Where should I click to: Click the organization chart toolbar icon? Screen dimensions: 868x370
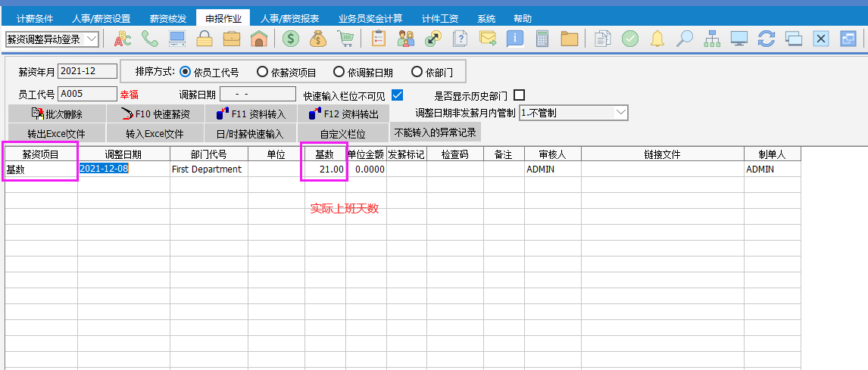(x=711, y=39)
